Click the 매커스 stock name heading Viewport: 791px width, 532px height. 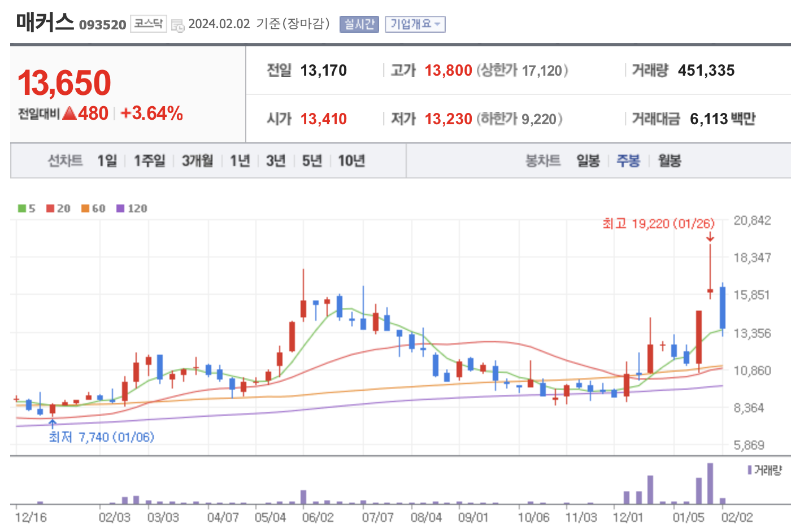[x=45, y=22]
